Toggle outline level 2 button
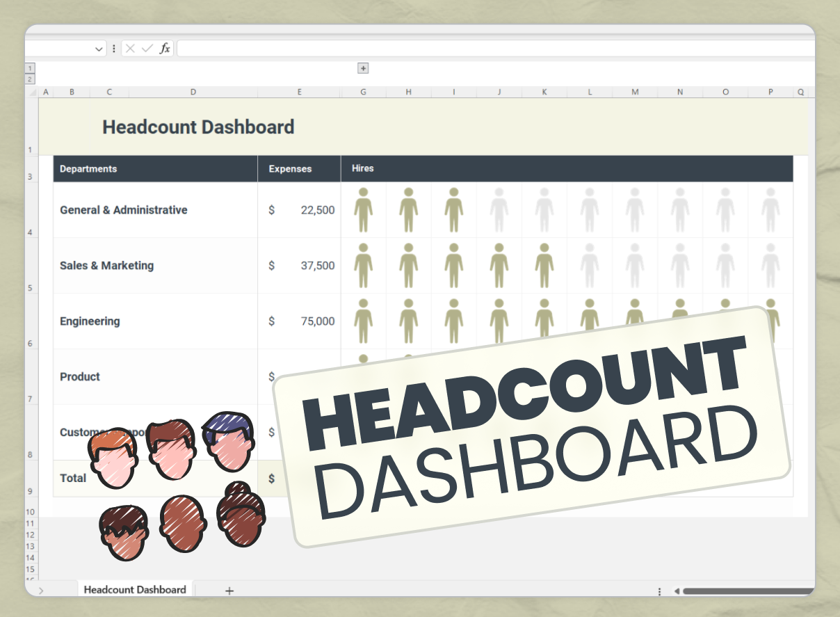Image resolution: width=840 pixels, height=617 pixels. (x=29, y=79)
